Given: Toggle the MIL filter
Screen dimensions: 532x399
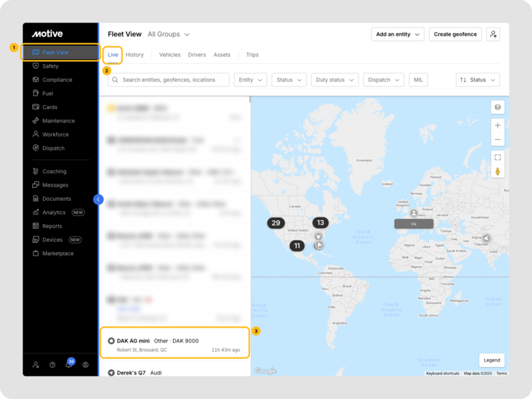Looking at the screenshot, I should pos(418,80).
